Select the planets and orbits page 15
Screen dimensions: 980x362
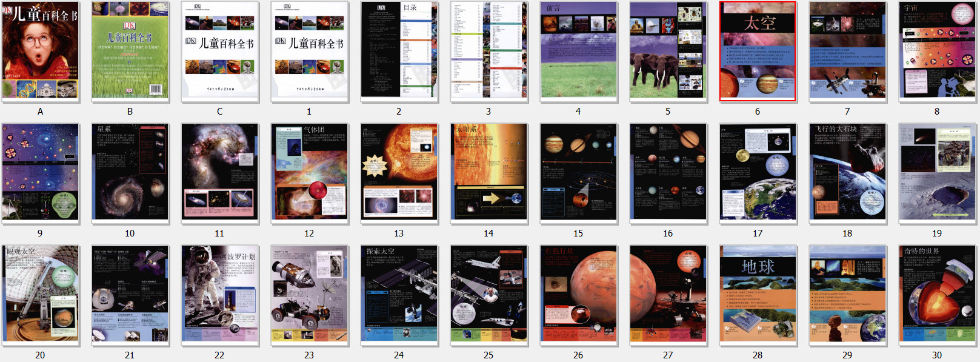[578, 173]
